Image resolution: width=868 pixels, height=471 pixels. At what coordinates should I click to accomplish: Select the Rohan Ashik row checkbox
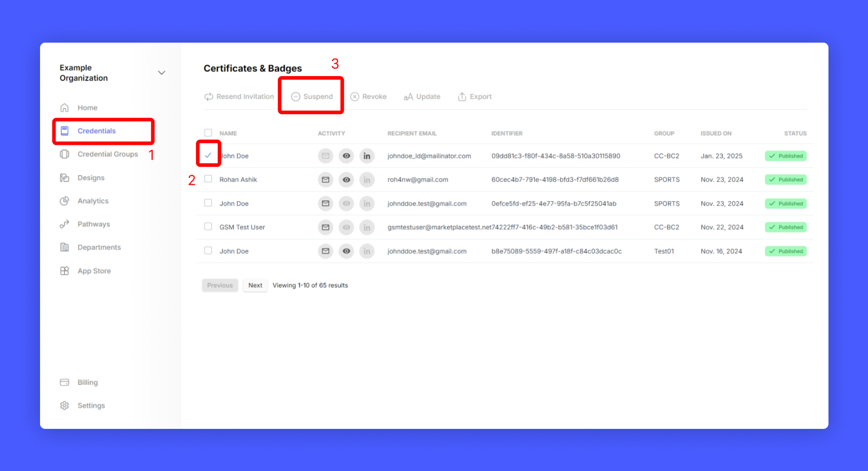[208, 179]
